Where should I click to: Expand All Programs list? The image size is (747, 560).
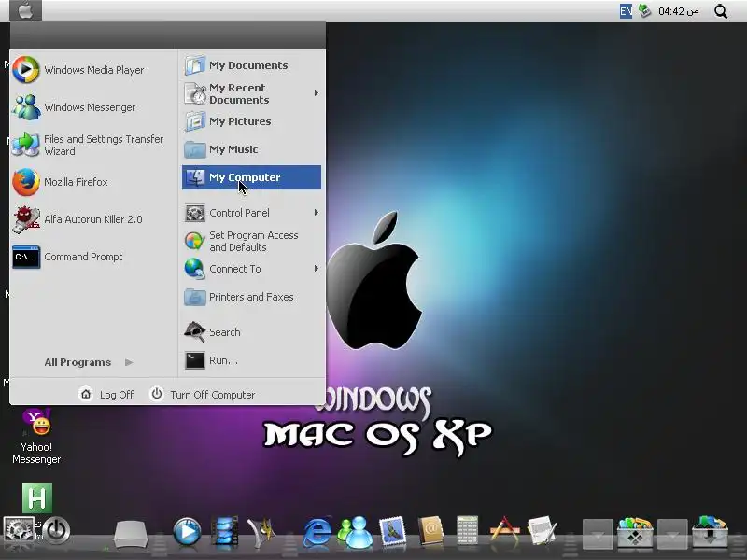tap(89, 362)
